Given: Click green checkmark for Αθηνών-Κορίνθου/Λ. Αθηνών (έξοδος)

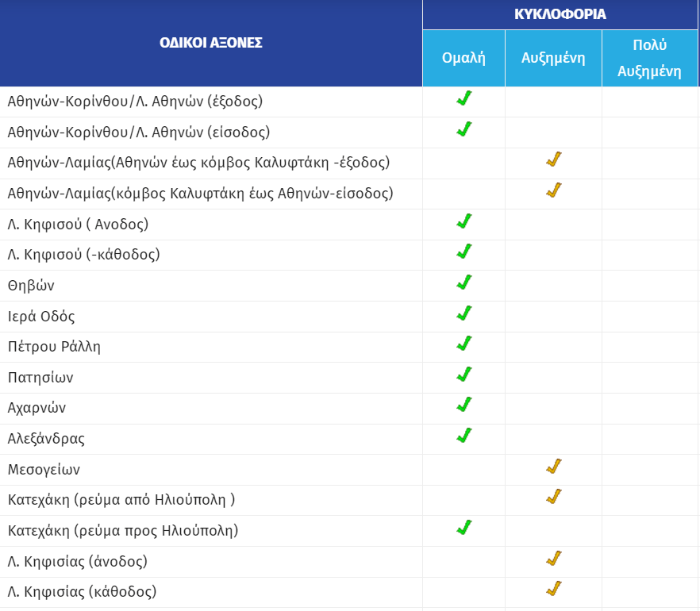Looking at the screenshot, I should point(464,98).
